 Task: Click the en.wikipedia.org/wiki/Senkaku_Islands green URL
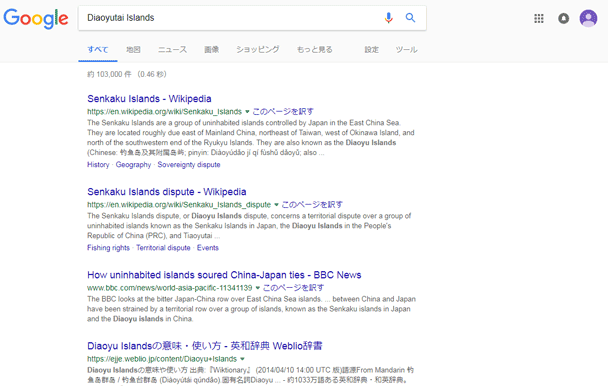(x=164, y=112)
